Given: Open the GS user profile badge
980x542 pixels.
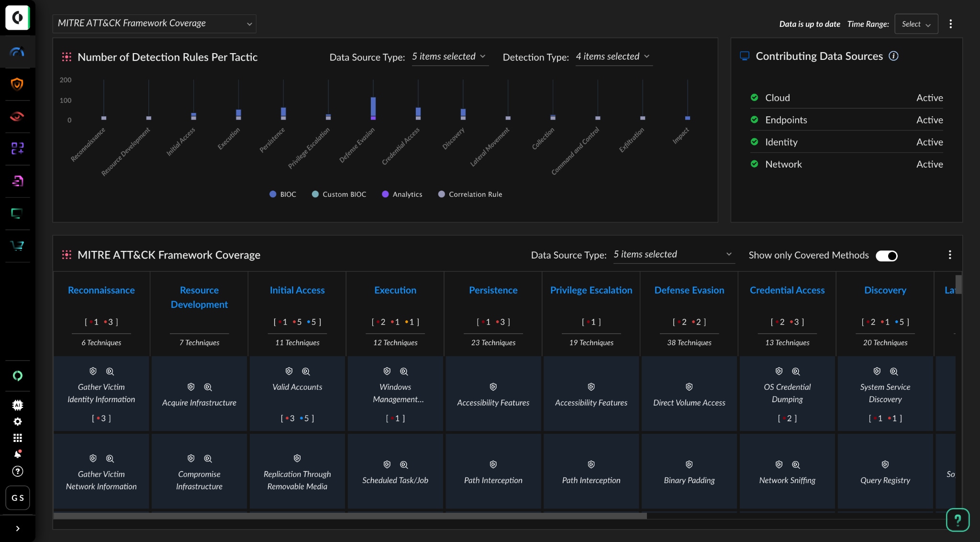Looking at the screenshot, I should coord(18,498).
